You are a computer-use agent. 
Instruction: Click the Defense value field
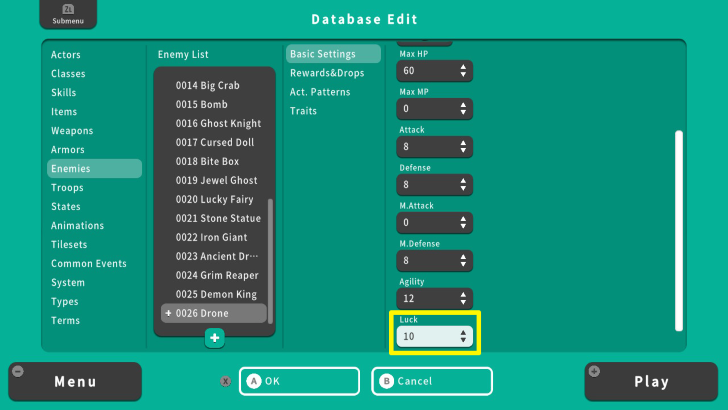pos(434,185)
